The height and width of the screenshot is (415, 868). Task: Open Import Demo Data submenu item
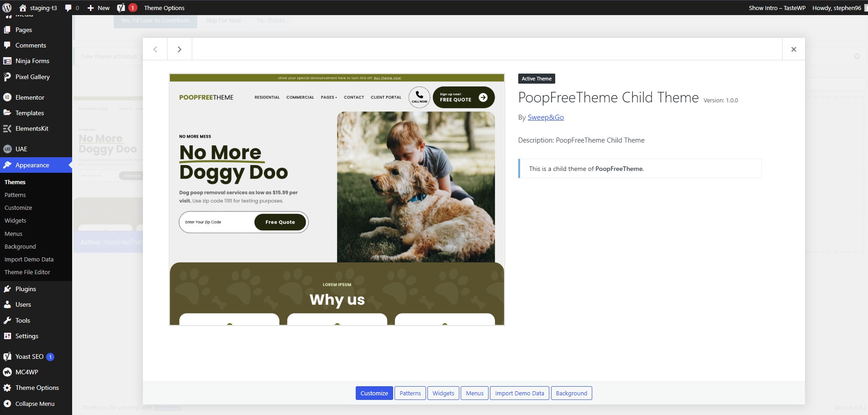point(29,259)
